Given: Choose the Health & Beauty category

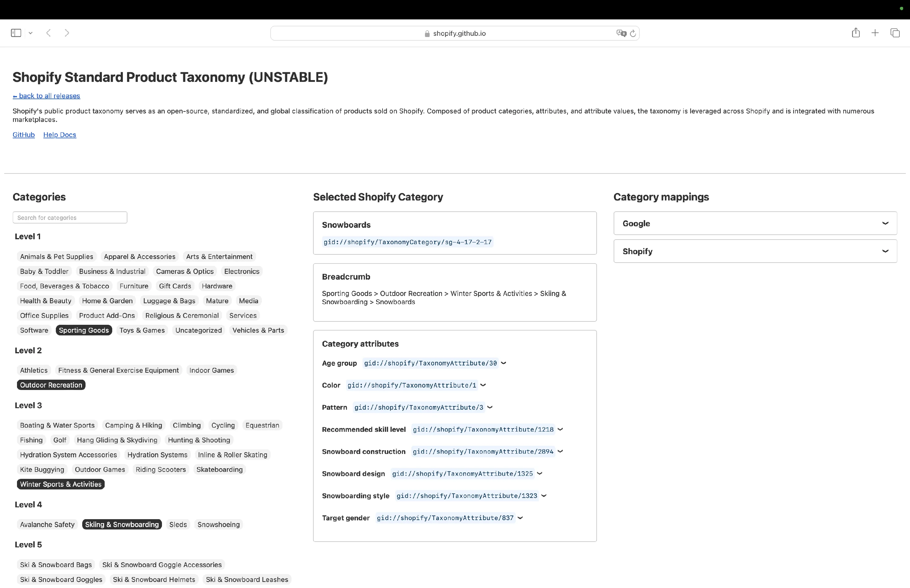Looking at the screenshot, I should point(45,301).
